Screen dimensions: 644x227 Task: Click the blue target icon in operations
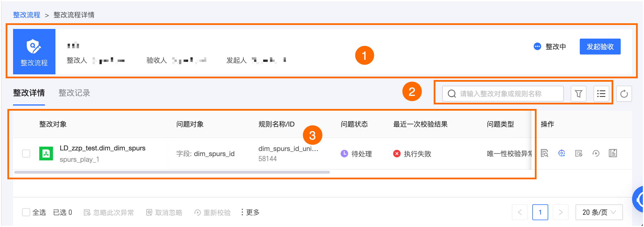tap(562, 153)
